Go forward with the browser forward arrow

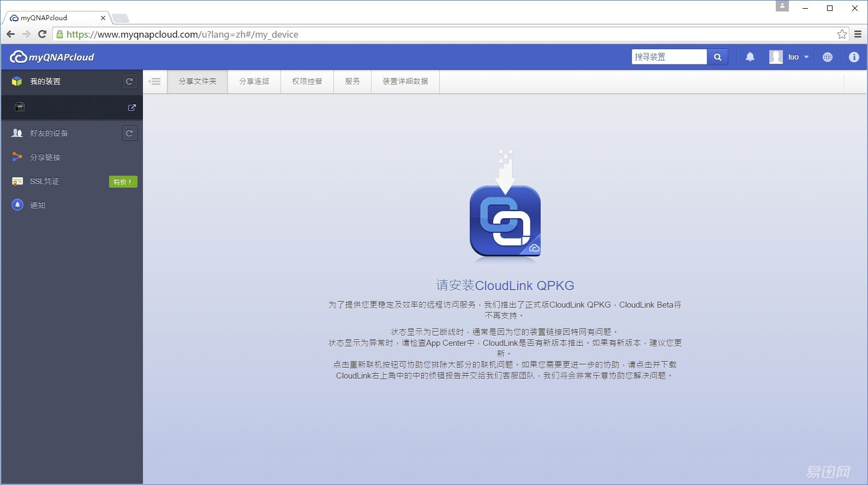pos(26,34)
